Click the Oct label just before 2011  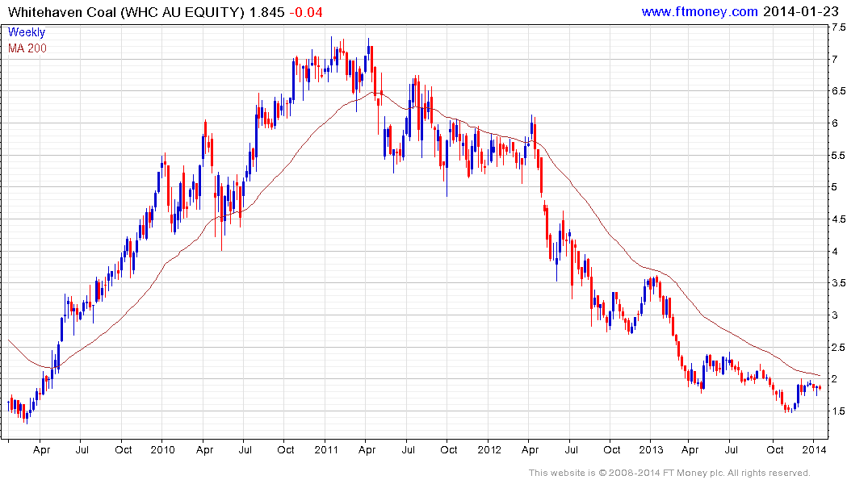point(286,449)
